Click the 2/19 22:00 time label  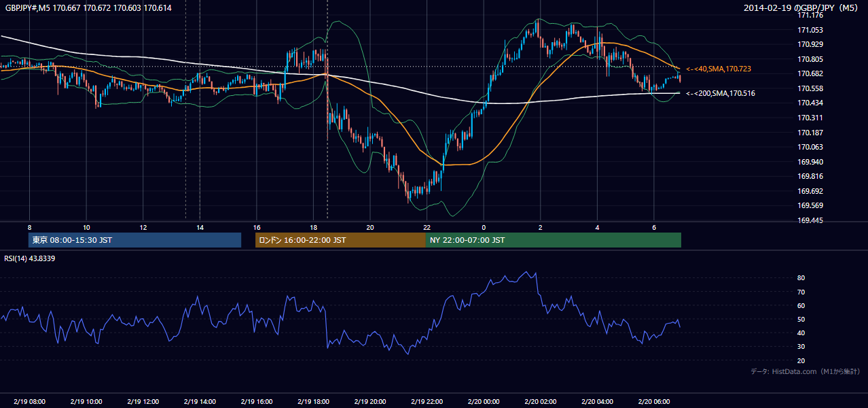(x=427, y=401)
